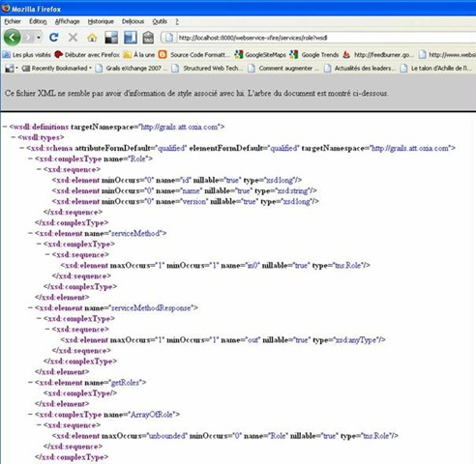Collapse the serviceMethodResponse element node

pos(31,308)
